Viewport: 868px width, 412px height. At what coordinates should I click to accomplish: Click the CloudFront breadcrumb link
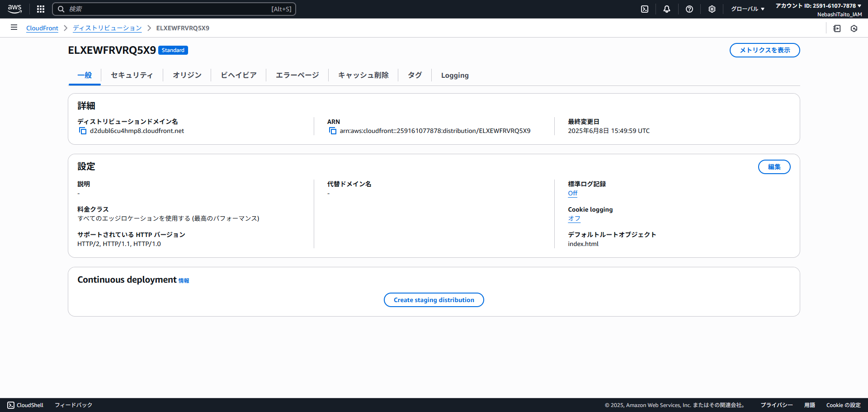pos(42,28)
